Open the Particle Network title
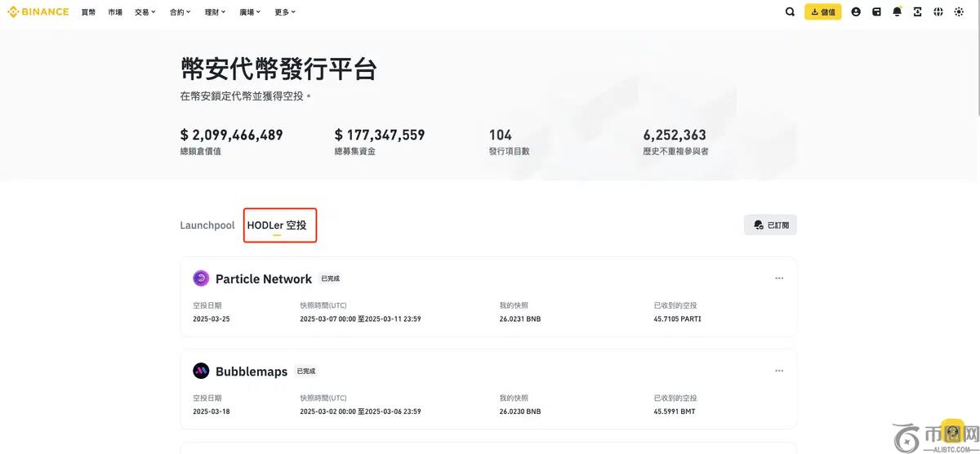 click(x=264, y=278)
